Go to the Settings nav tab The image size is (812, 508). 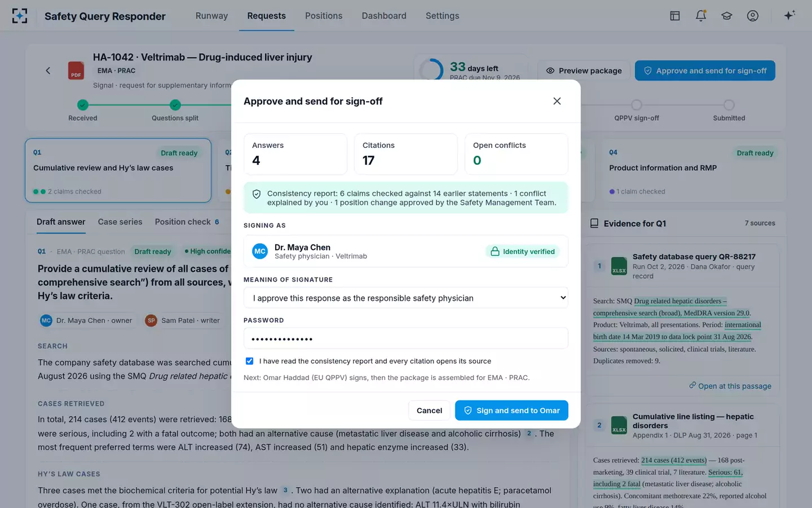click(442, 16)
